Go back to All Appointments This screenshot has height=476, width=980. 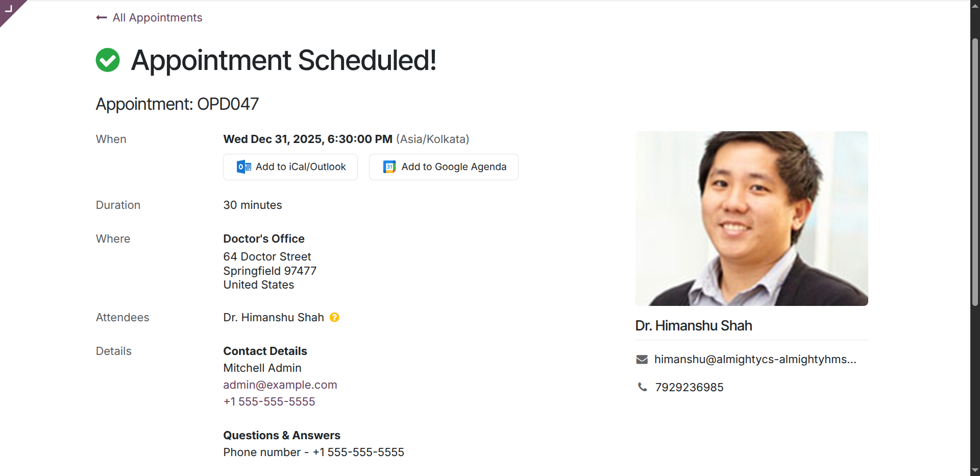tap(157, 18)
